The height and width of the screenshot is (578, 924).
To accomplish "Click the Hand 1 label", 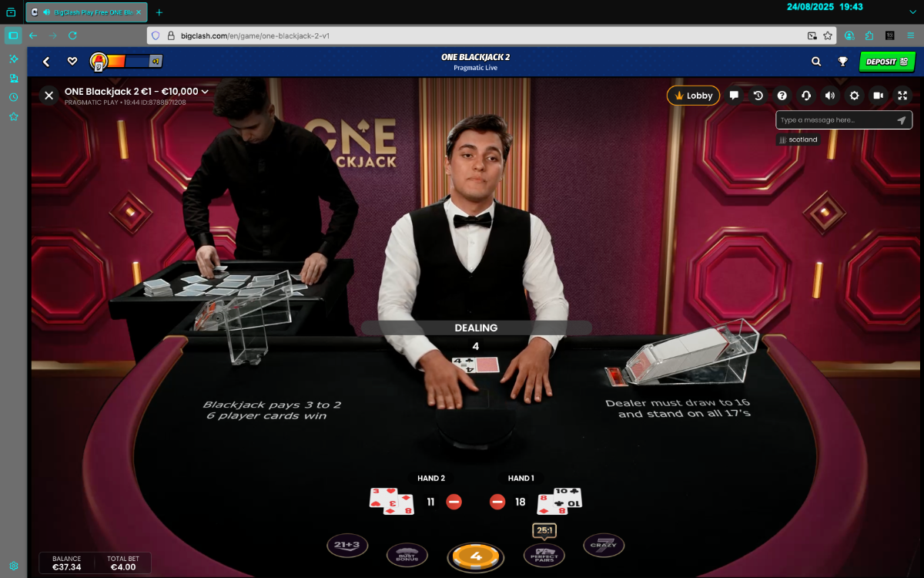I will tap(521, 479).
